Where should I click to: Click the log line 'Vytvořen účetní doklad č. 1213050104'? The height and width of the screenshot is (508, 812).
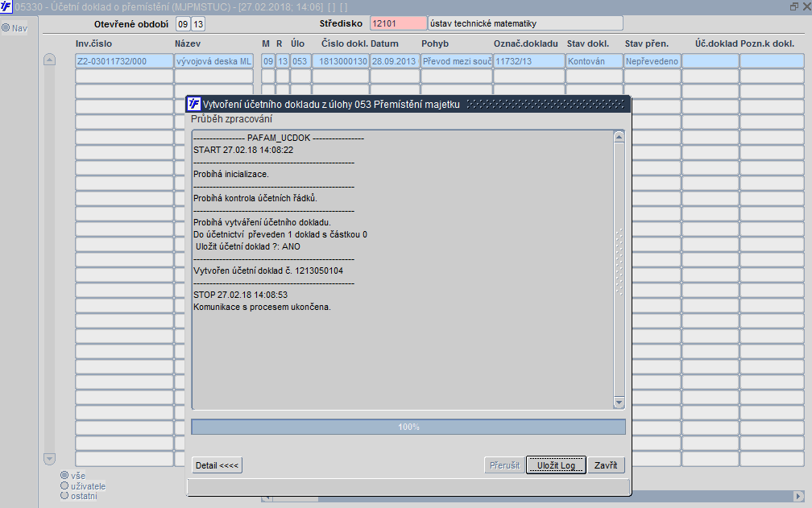pos(268,271)
